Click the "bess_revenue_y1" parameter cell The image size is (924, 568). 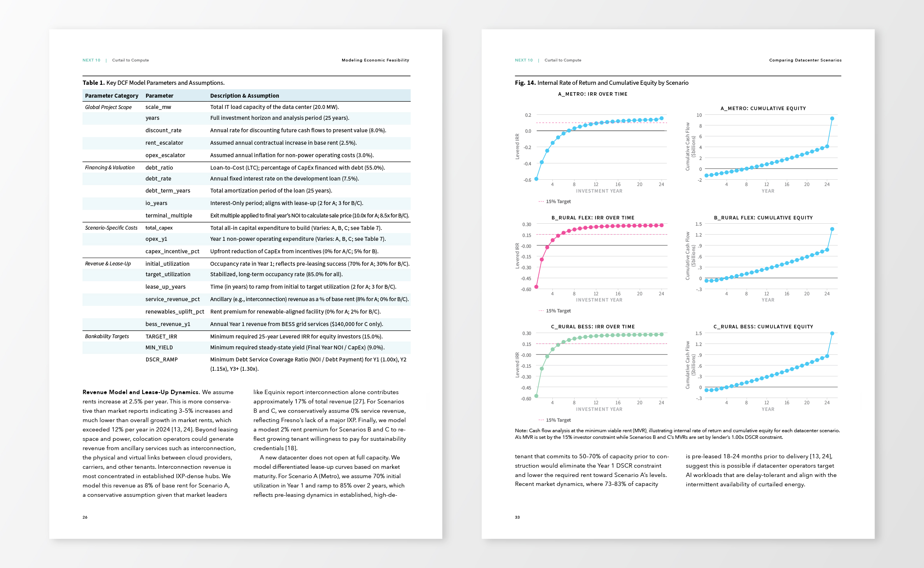pos(168,324)
